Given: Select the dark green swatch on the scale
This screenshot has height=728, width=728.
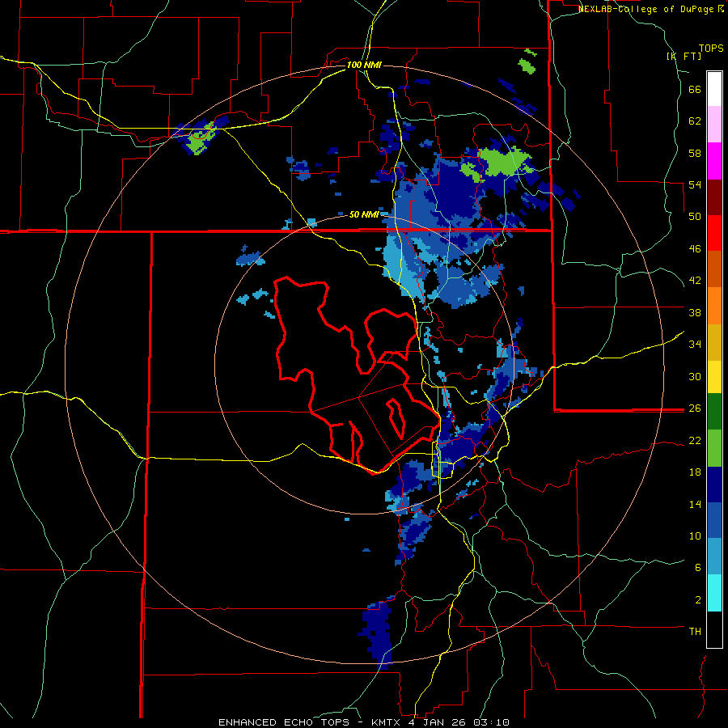Looking at the screenshot, I should tap(714, 412).
